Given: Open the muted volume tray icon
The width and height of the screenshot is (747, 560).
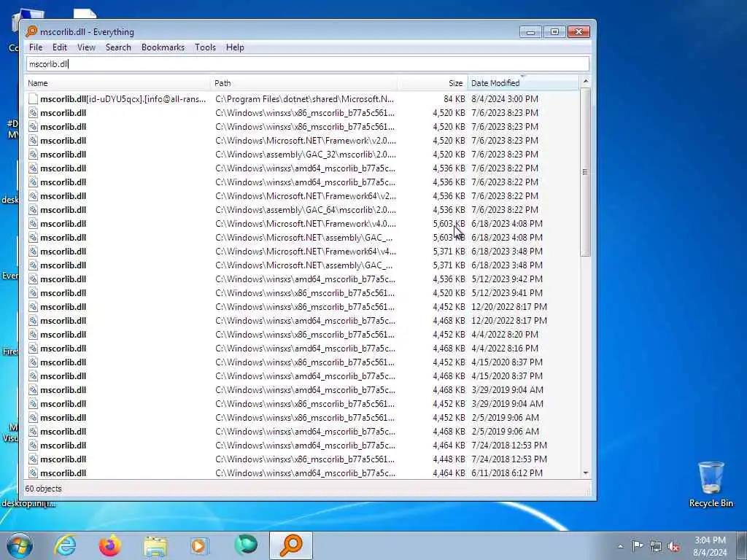Looking at the screenshot, I should (673, 546).
